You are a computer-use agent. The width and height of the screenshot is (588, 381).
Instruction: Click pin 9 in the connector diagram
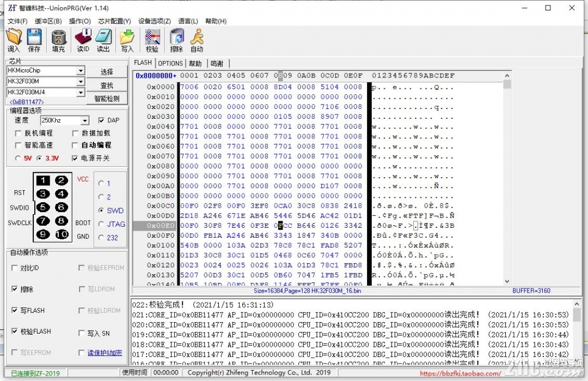43,234
